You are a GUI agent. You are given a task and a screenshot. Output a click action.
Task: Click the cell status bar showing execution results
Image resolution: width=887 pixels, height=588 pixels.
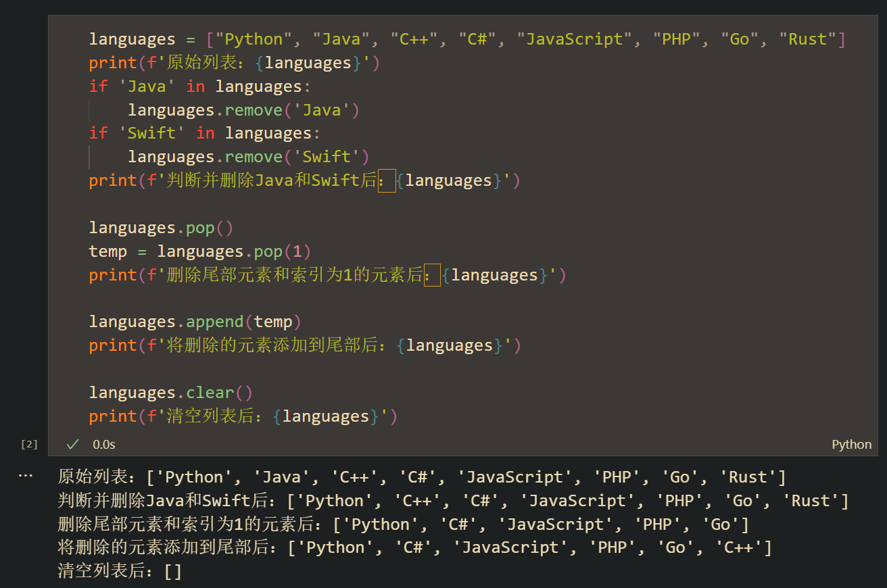tap(439, 444)
